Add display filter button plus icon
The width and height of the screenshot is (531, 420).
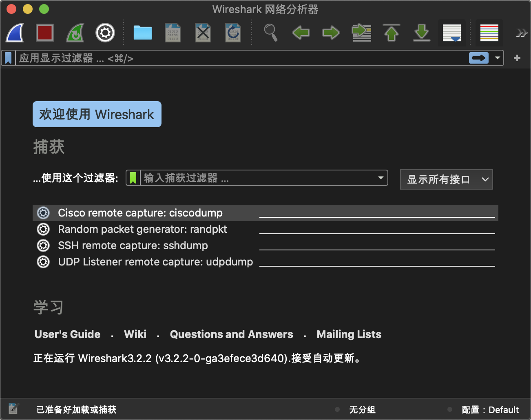pos(517,58)
